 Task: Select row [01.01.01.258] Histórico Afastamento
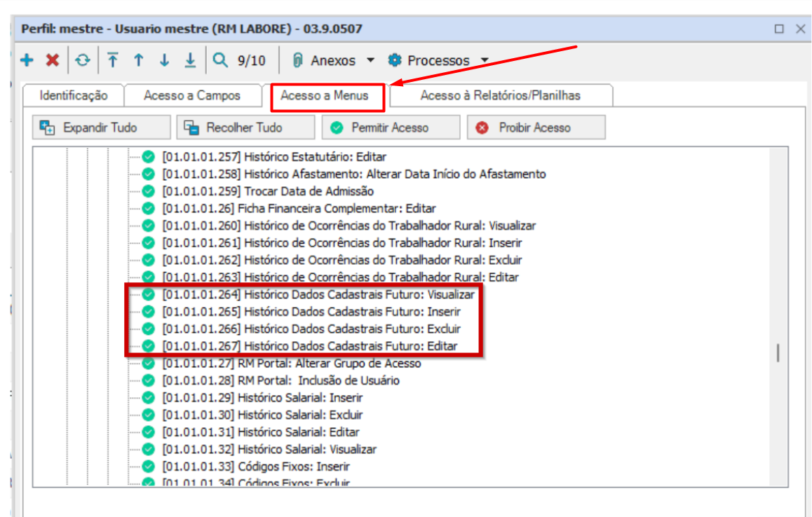pos(354,174)
